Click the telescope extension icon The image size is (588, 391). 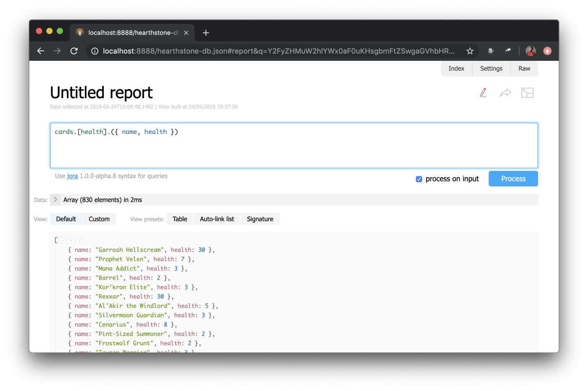(508, 51)
